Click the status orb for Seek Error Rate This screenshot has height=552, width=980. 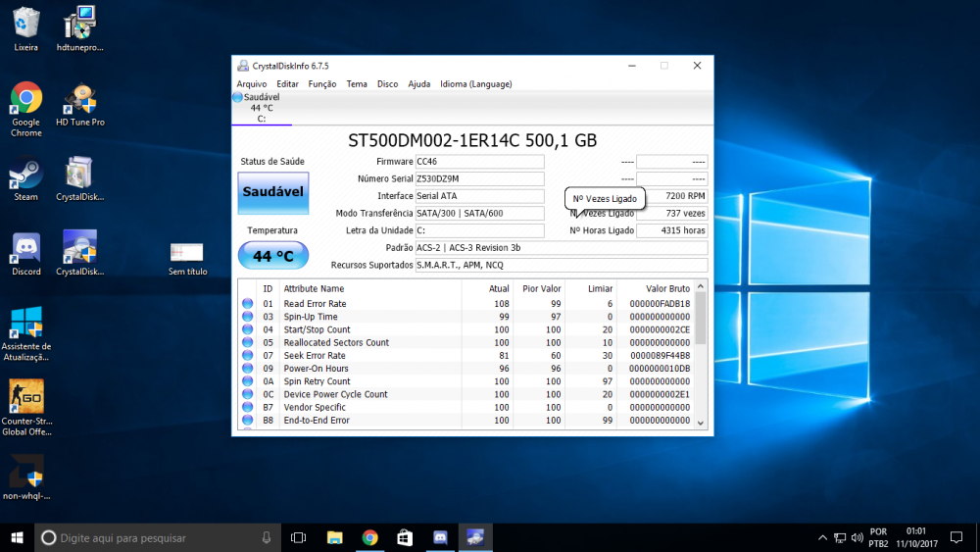tap(247, 356)
